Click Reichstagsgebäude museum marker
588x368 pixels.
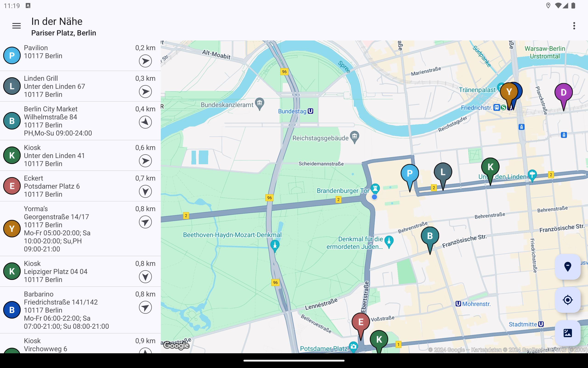coord(354,137)
